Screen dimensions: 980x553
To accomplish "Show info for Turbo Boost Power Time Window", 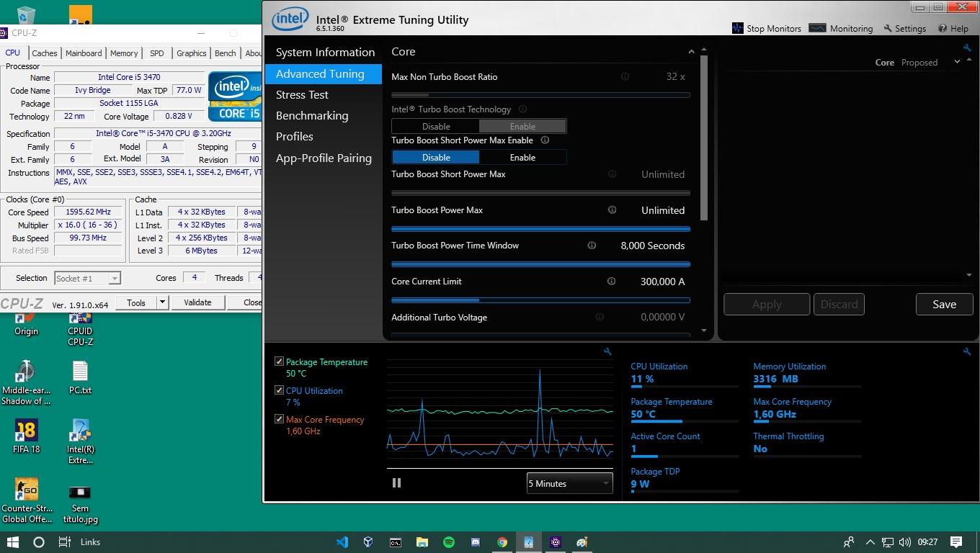I will 592,246.
